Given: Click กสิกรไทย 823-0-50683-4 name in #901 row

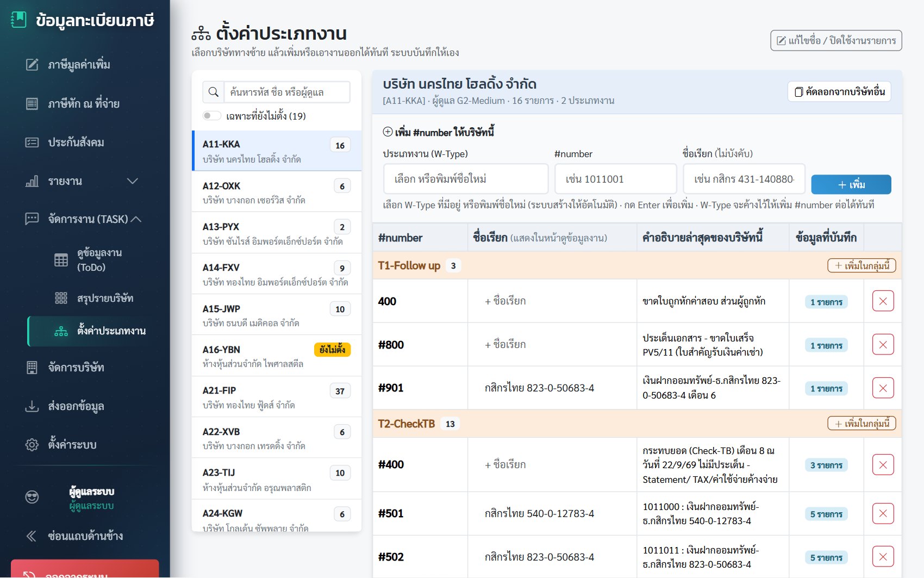Looking at the screenshot, I should [x=539, y=388].
